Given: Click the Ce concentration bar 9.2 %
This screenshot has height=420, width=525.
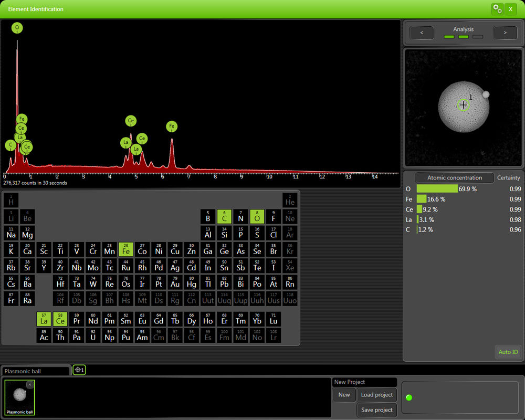Looking at the screenshot, I should (419, 209).
